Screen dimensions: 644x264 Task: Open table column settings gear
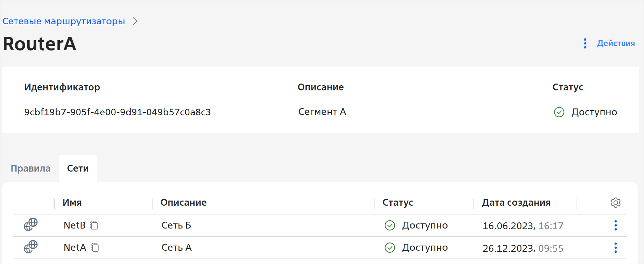[x=615, y=203]
